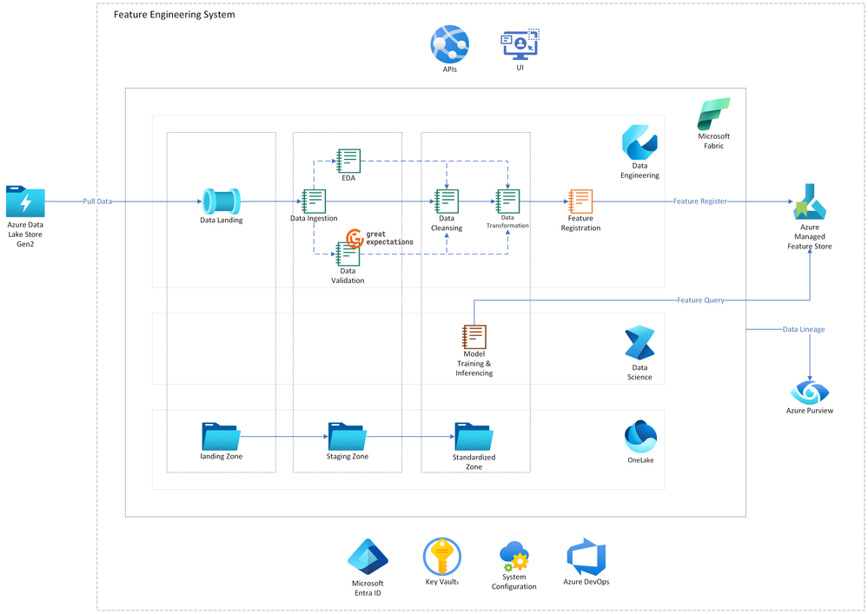
Task: Click the Microsoft Fabric logo
Action: [x=713, y=114]
